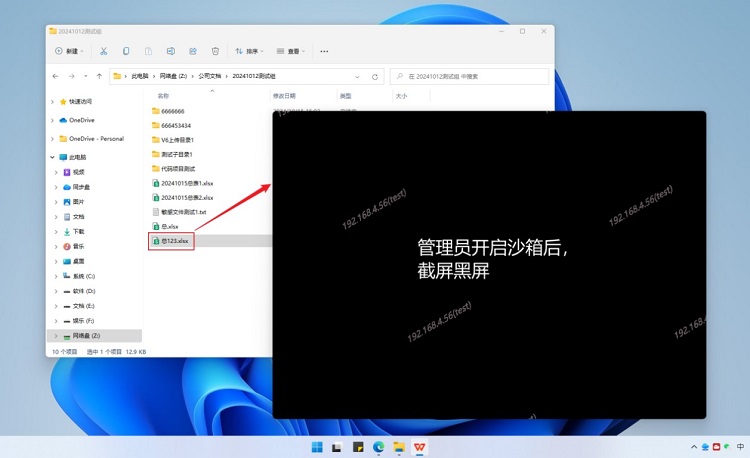The height and width of the screenshot is (458, 750).
Task: Expand the 系统 (C:) drive node
Action: [x=56, y=276]
